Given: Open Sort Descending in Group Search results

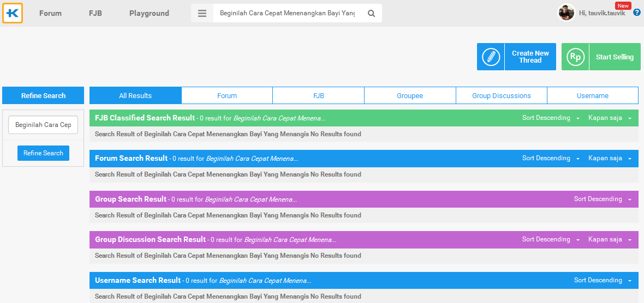Looking at the screenshot, I should pos(603,199).
